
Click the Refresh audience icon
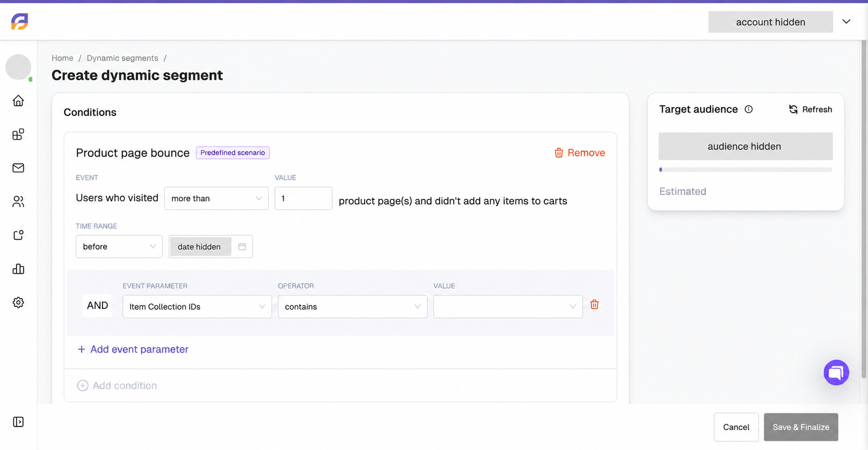click(793, 109)
